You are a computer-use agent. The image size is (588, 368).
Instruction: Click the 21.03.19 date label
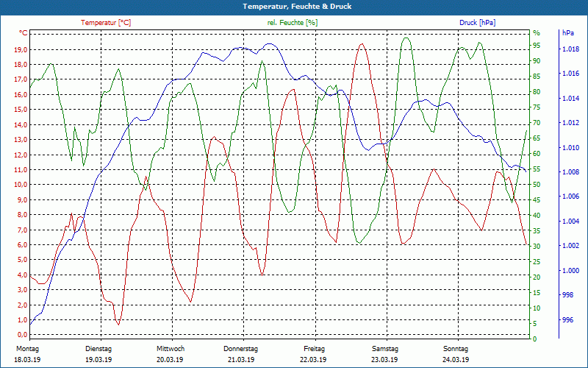[241, 360]
